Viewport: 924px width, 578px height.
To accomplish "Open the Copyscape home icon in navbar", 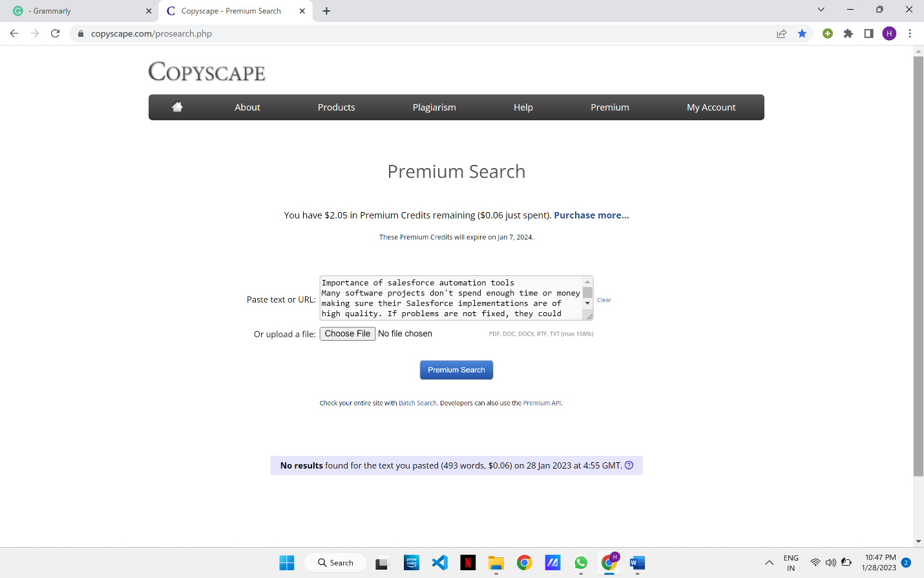I will pyautogui.click(x=177, y=107).
